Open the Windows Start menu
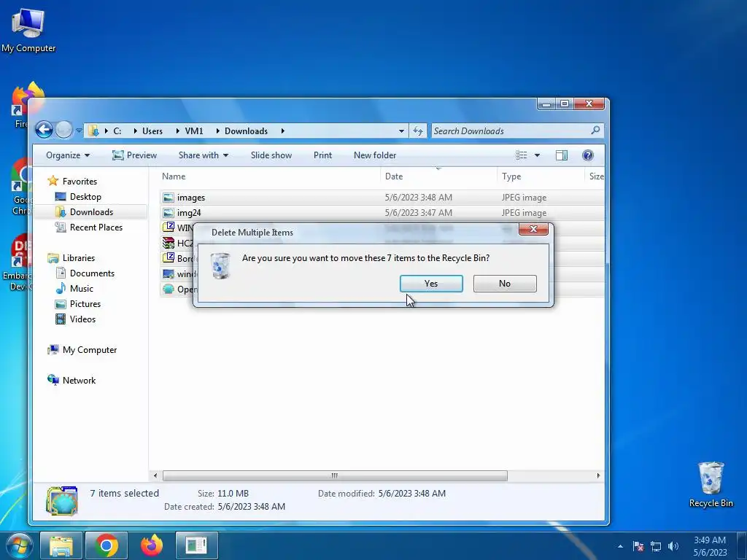The width and height of the screenshot is (747, 560). click(x=18, y=545)
